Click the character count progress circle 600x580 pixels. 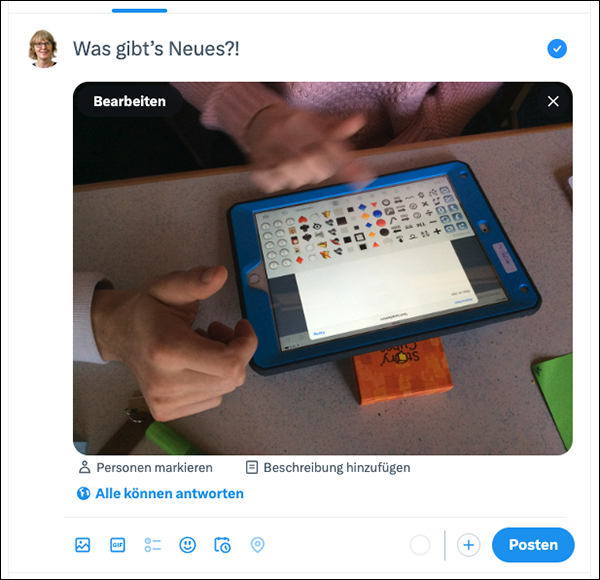coord(420,545)
